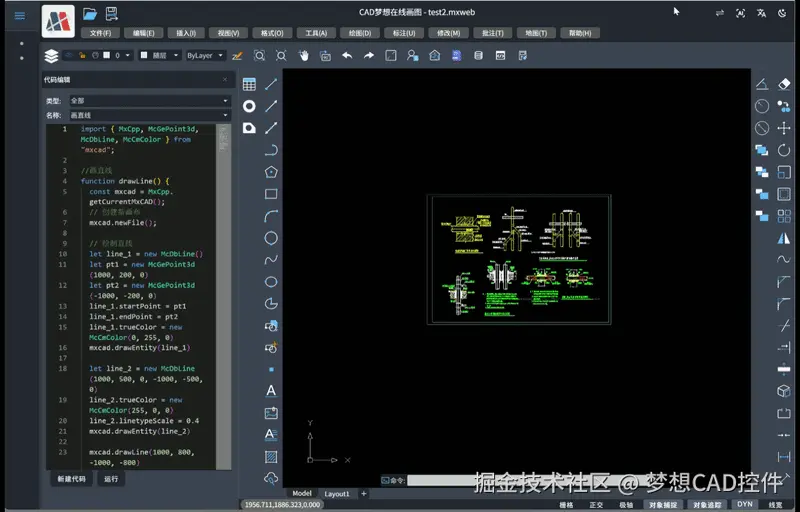Toggle 正交 ortho mode in status bar
The height and width of the screenshot is (512, 800).
596,505
